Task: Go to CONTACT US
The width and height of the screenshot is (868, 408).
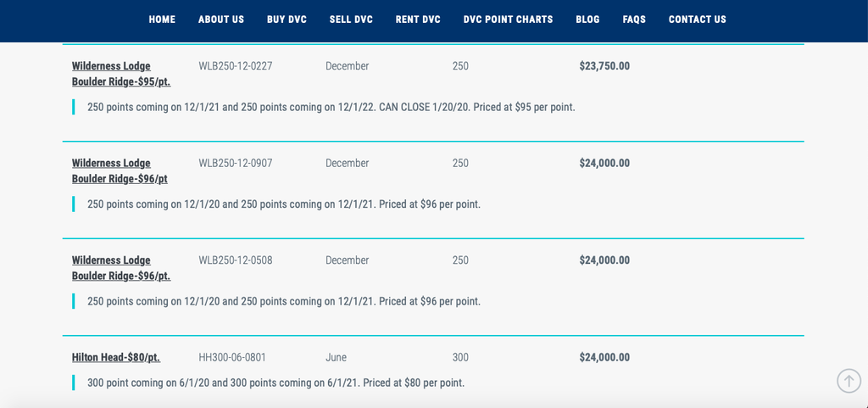Action: point(698,20)
